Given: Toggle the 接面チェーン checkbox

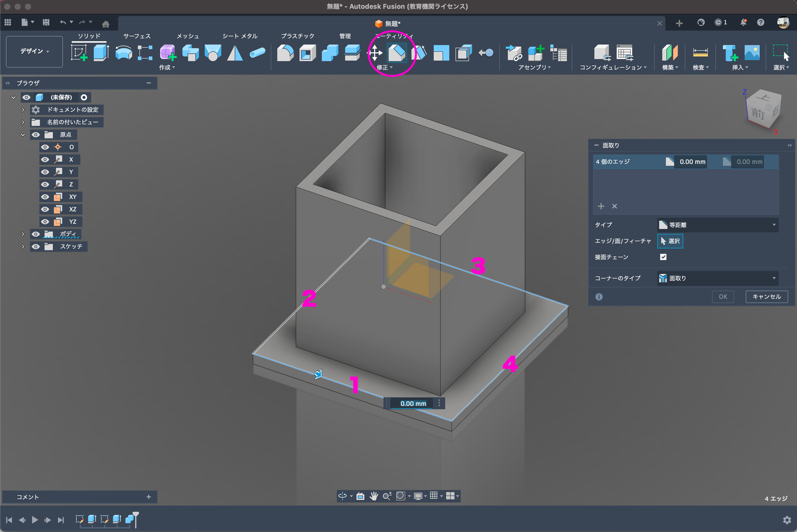Looking at the screenshot, I should (x=663, y=257).
